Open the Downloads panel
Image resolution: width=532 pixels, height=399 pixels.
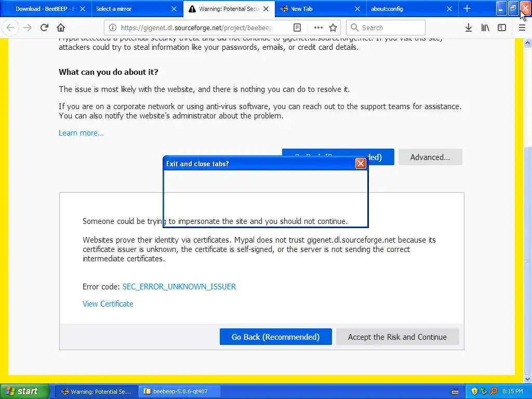[469, 28]
